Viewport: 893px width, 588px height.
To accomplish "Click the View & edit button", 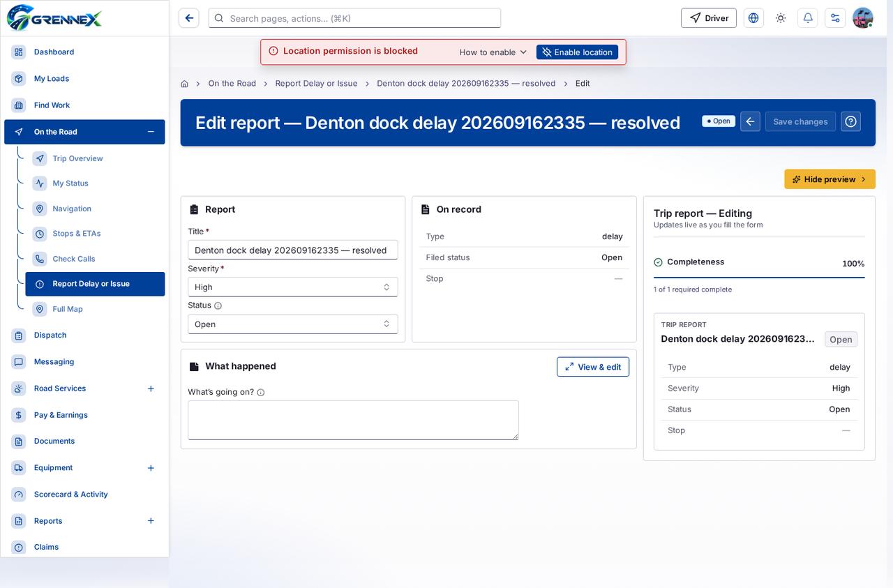I will [x=593, y=367].
